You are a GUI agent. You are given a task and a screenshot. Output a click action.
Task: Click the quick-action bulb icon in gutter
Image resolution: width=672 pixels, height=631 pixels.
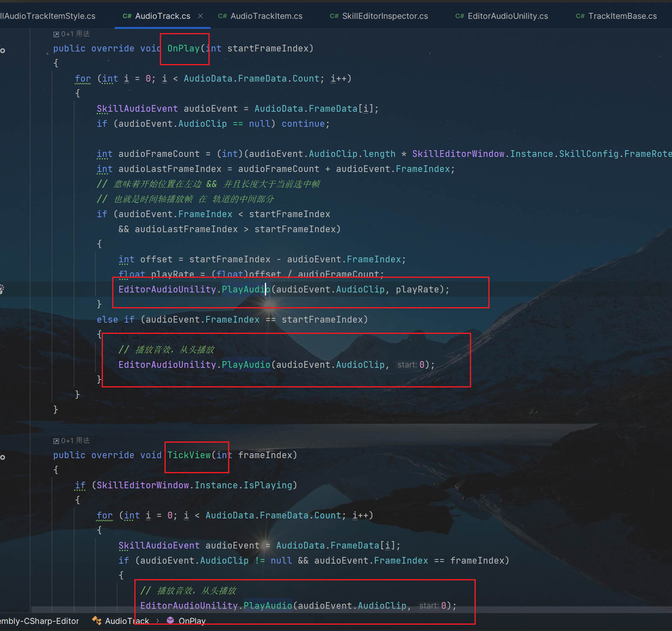coord(2,289)
